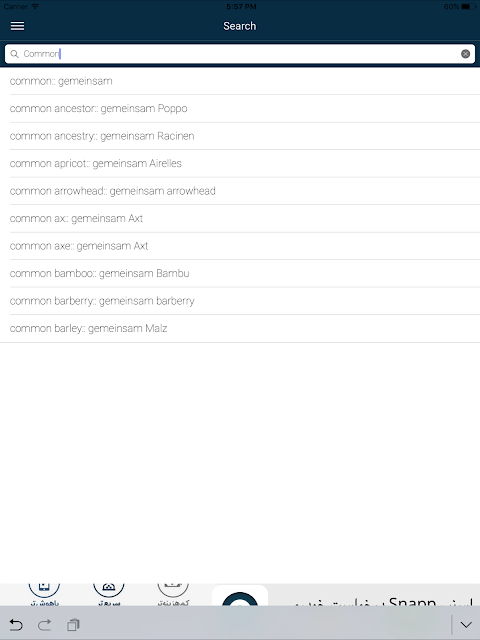Focus the Common search input field
The image size is (480, 640).
click(240, 54)
